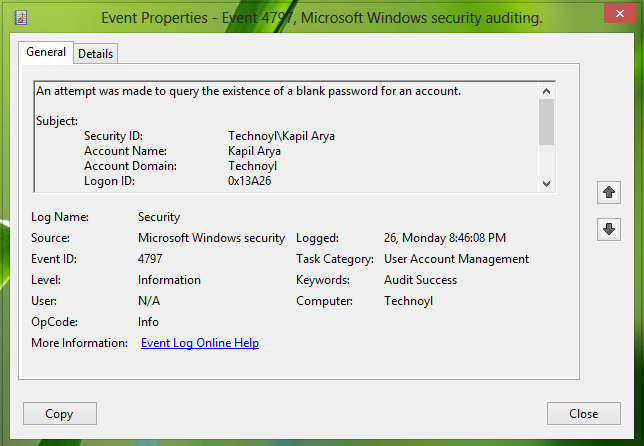Click the Task Category "User Account Management" value
This screenshot has height=446, width=644.
point(456,259)
